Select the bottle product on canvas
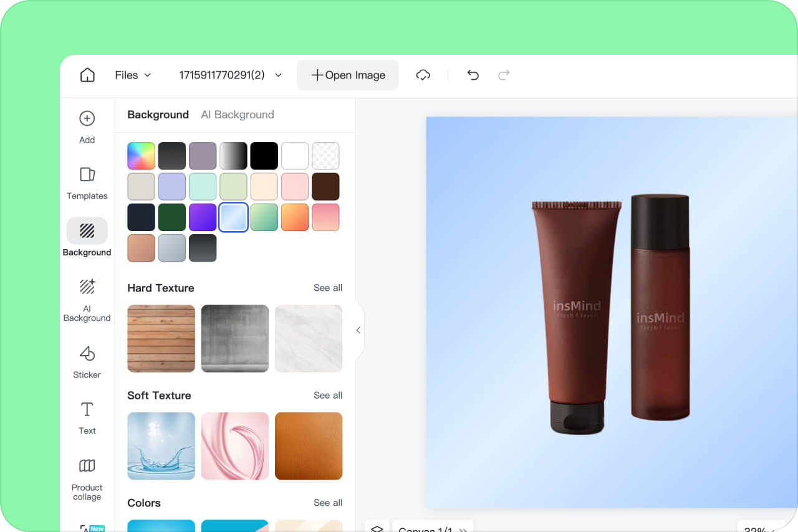 660,306
